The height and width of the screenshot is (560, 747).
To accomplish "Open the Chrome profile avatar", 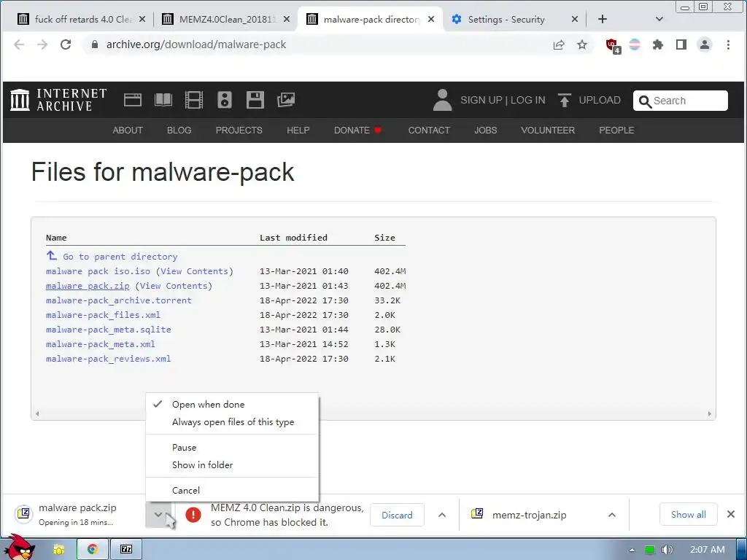I will click(705, 44).
